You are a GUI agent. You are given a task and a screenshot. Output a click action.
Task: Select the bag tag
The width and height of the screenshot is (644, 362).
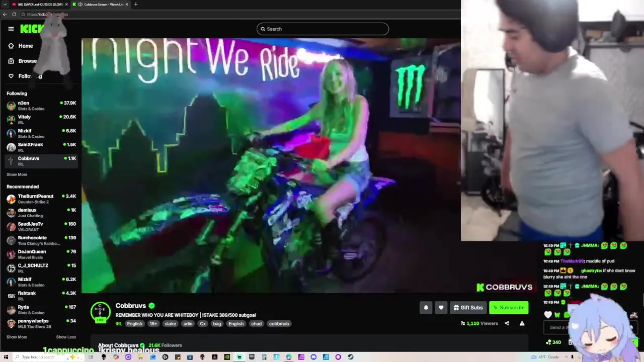click(x=217, y=324)
